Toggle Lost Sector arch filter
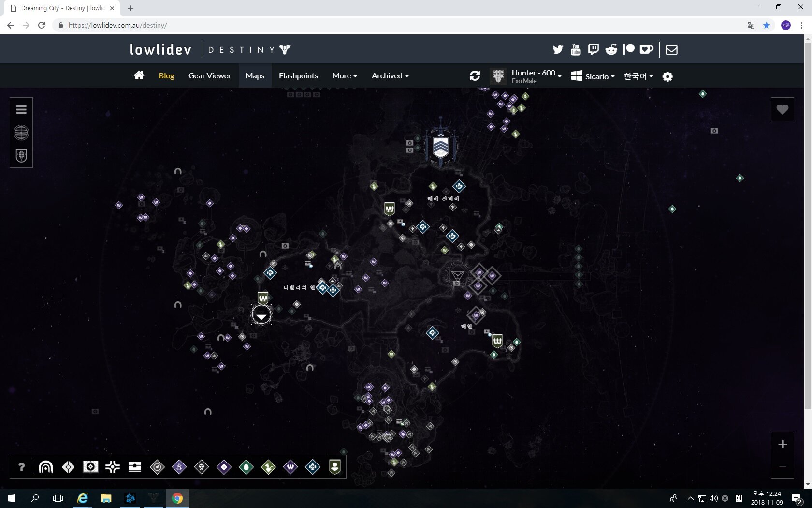This screenshot has height=508, width=812. [46, 467]
